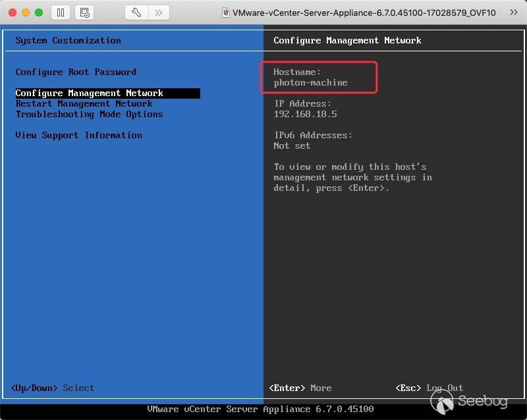Click the Configure Management Network panel title

tap(347, 41)
